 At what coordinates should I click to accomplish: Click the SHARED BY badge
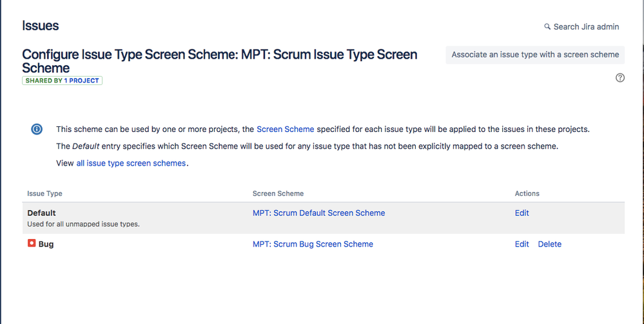[x=62, y=81]
